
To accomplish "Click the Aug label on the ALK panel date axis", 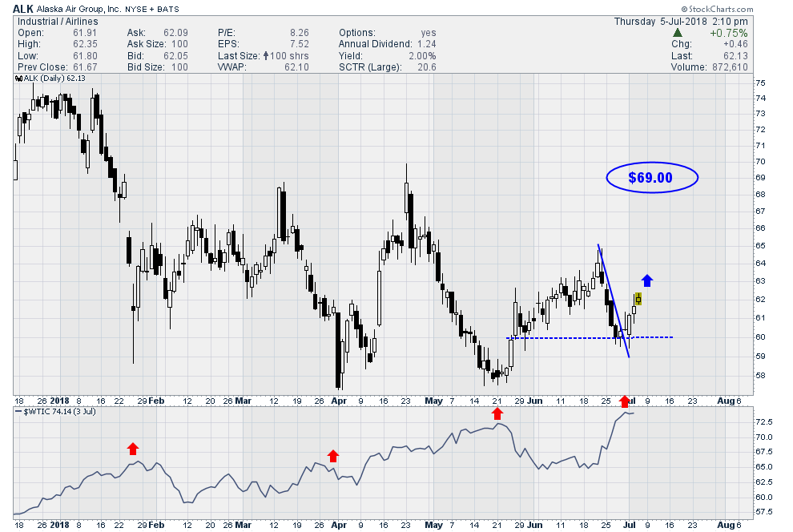I will [727, 401].
